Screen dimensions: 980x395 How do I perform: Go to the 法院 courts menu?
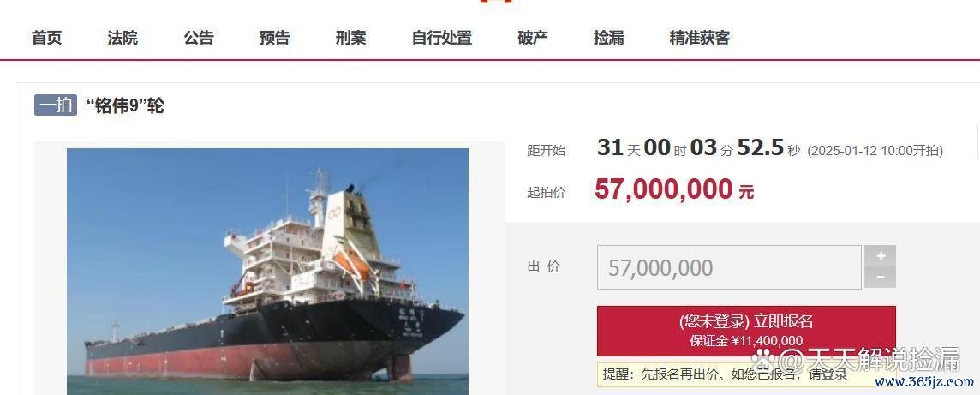[122, 38]
